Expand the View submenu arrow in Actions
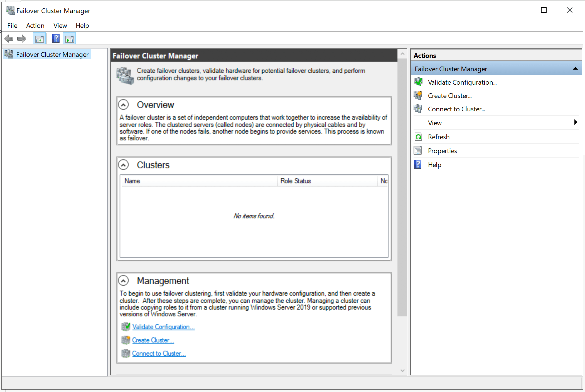The width and height of the screenshot is (585, 392). [x=575, y=122]
